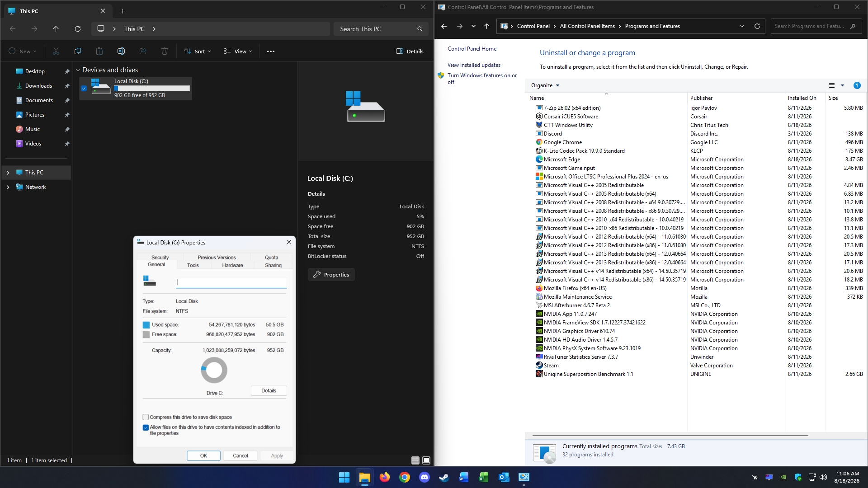
Task: Open Firefox from the taskbar
Action: (384, 477)
